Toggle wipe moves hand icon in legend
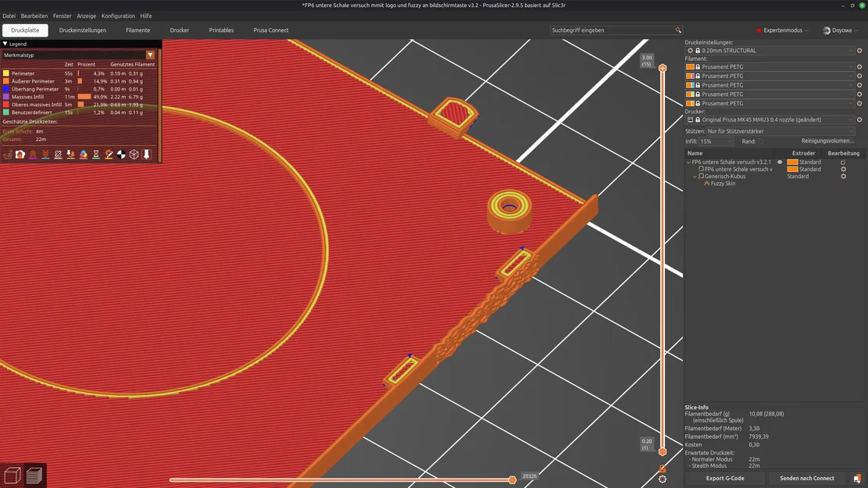 20,155
